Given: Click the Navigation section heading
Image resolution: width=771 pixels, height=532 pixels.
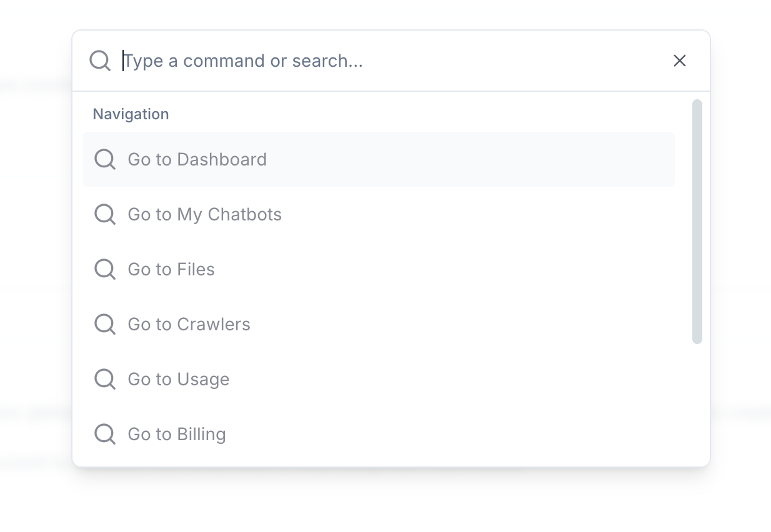Looking at the screenshot, I should (131, 114).
